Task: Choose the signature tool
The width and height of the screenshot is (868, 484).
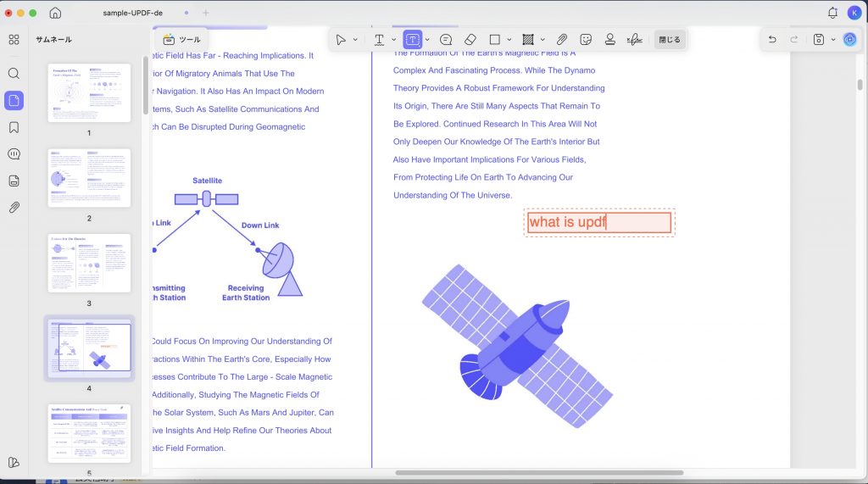Action: click(x=634, y=39)
